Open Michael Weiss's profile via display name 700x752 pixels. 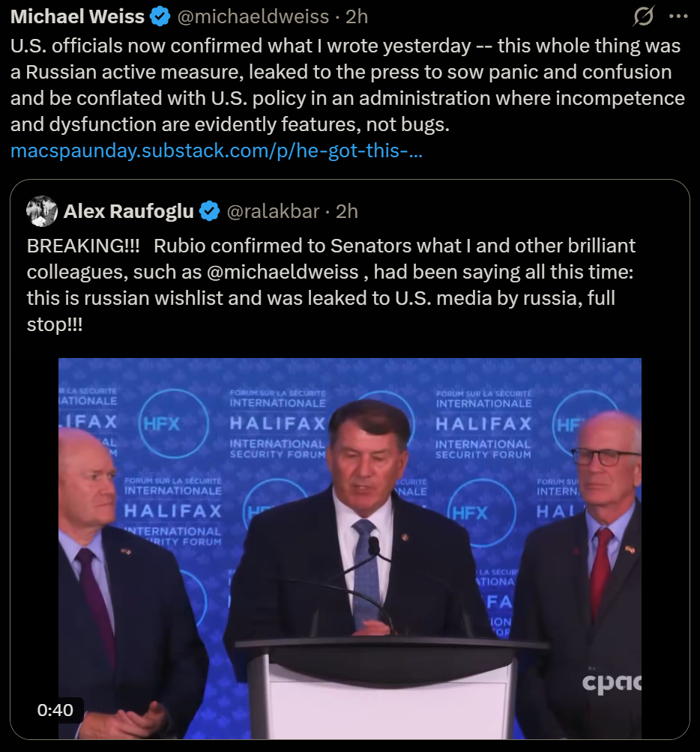77,16
